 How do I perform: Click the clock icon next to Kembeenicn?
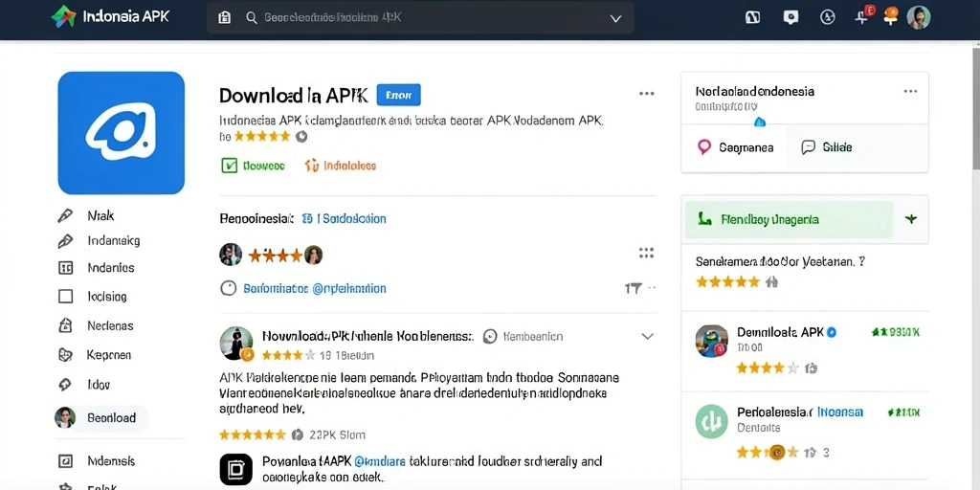point(491,336)
